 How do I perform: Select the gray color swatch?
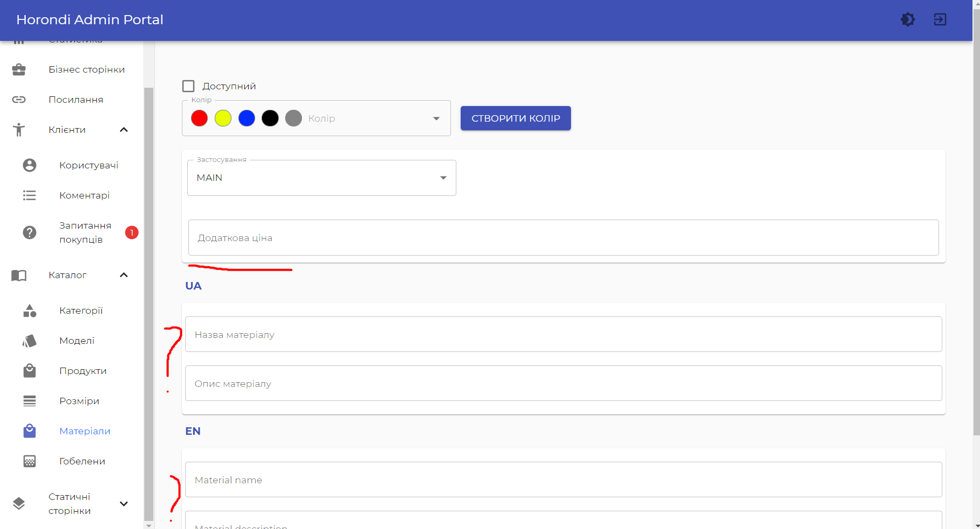[x=293, y=118]
